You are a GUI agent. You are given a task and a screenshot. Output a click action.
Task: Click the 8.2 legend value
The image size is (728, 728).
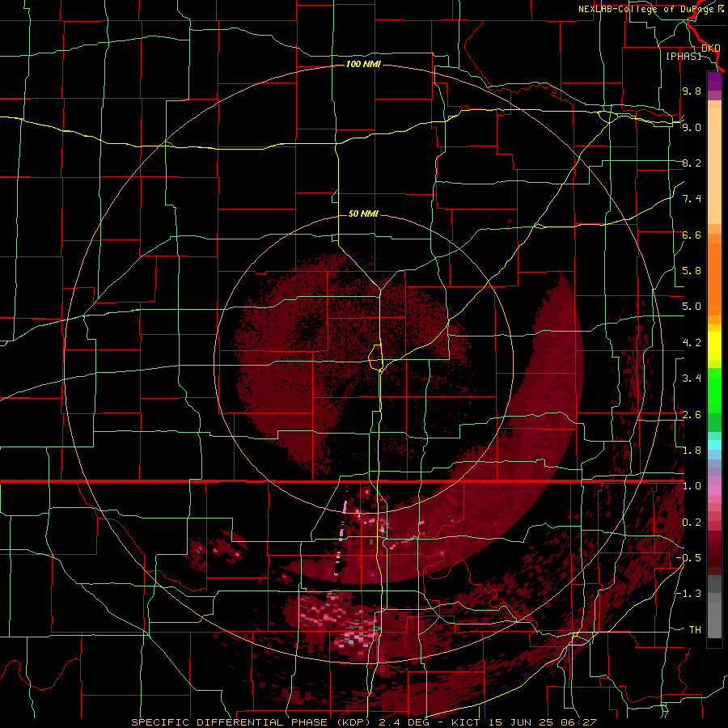tap(692, 163)
